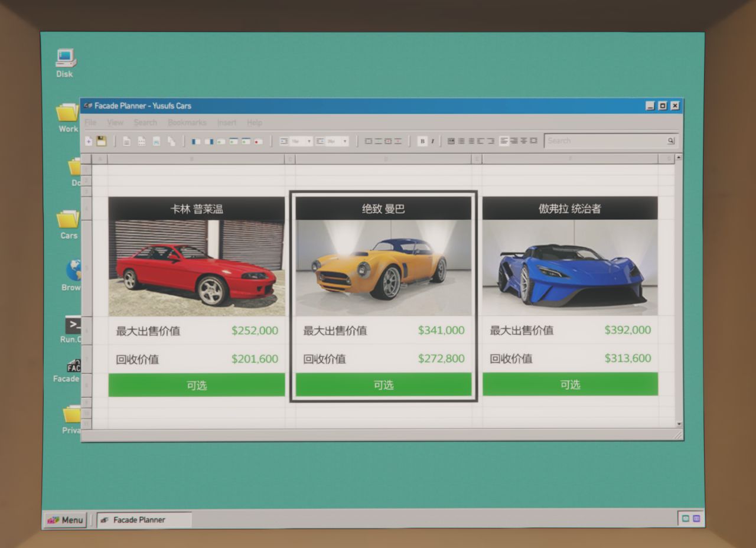Open the taskbar Menu button
Screen dimensions: 756x548
point(66,520)
